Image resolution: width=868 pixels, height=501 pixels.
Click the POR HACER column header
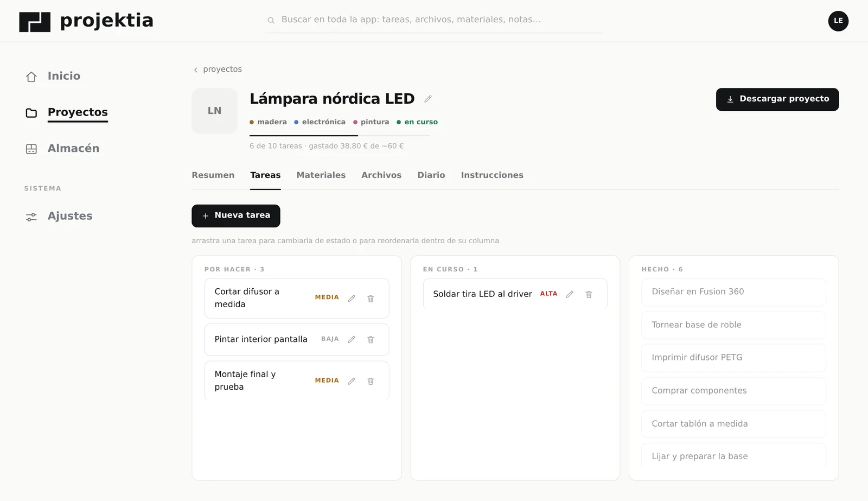click(x=234, y=270)
